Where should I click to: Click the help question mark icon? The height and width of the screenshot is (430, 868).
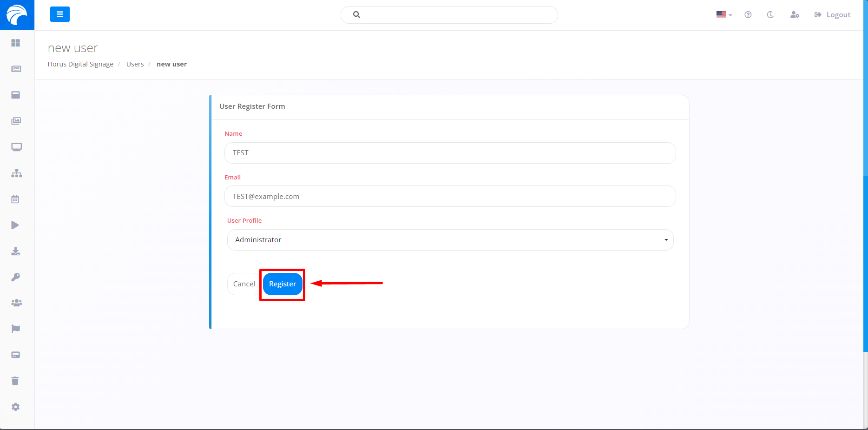pos(748,15)
